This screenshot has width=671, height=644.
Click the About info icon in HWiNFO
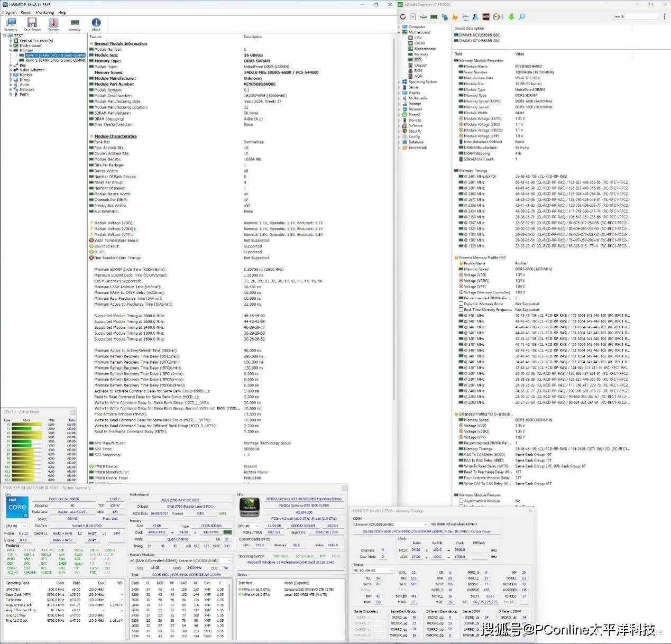point(96,23)
